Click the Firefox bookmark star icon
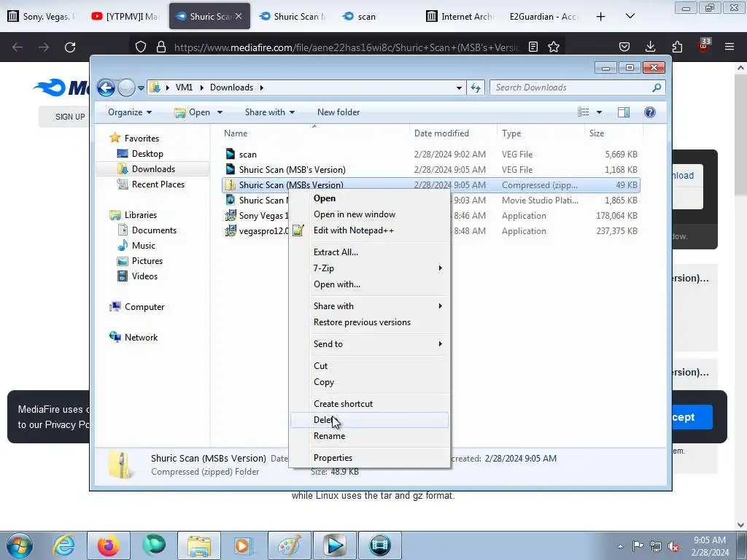The width and height of the screenshot is (747, 560). [x=553, y=47]
